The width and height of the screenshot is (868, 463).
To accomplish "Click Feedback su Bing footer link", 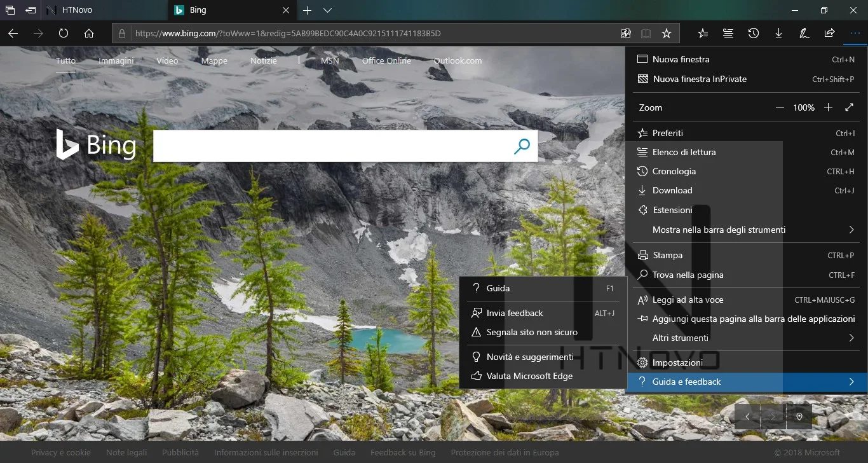I will click(x=403, y=452).
